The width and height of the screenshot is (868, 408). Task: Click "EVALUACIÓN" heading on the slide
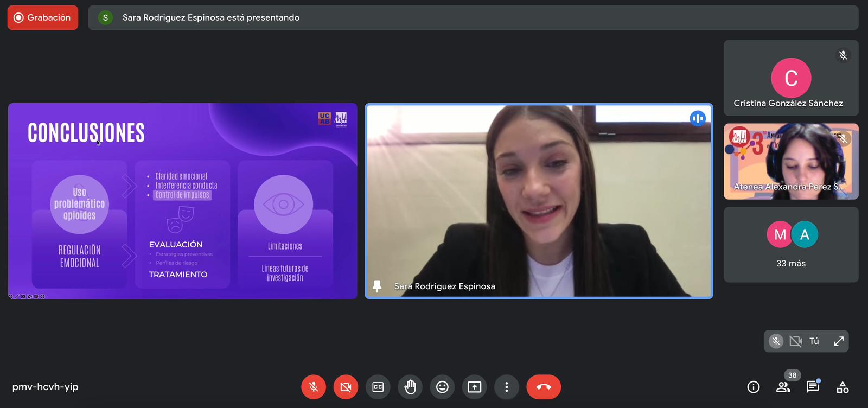click(x=176, y=245)
